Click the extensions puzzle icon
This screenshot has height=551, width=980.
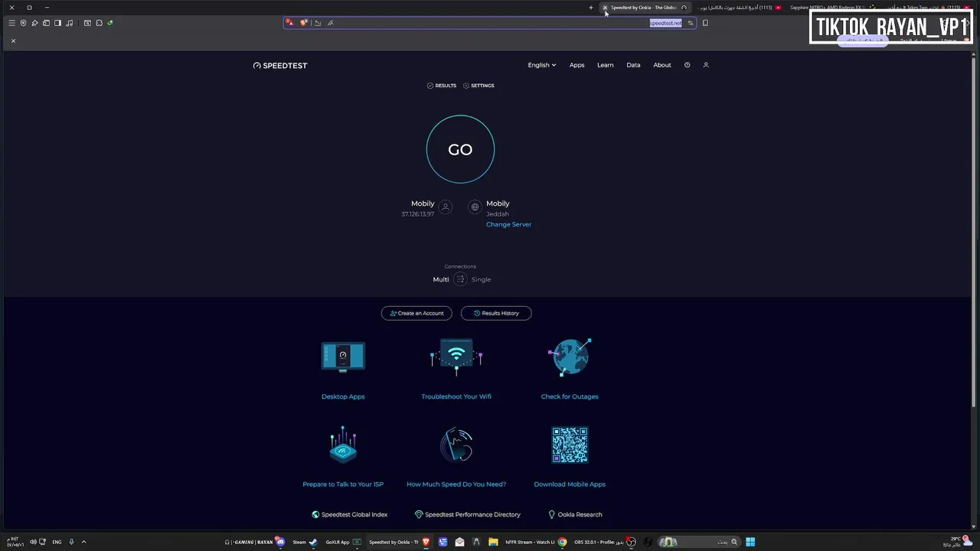click(99, 23)
